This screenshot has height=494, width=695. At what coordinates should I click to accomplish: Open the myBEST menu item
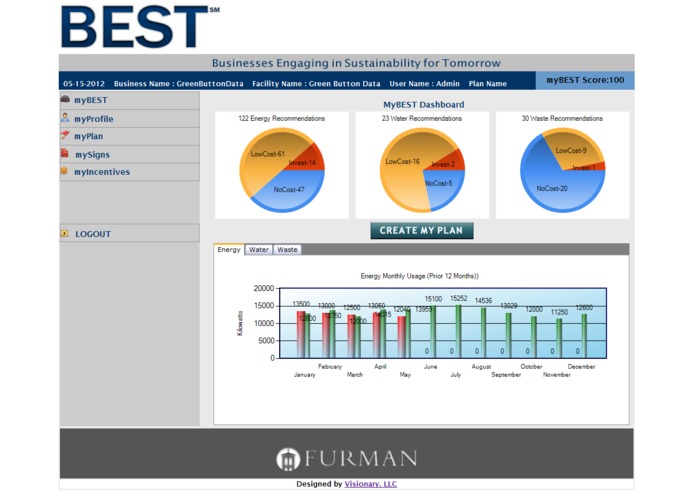129,100
